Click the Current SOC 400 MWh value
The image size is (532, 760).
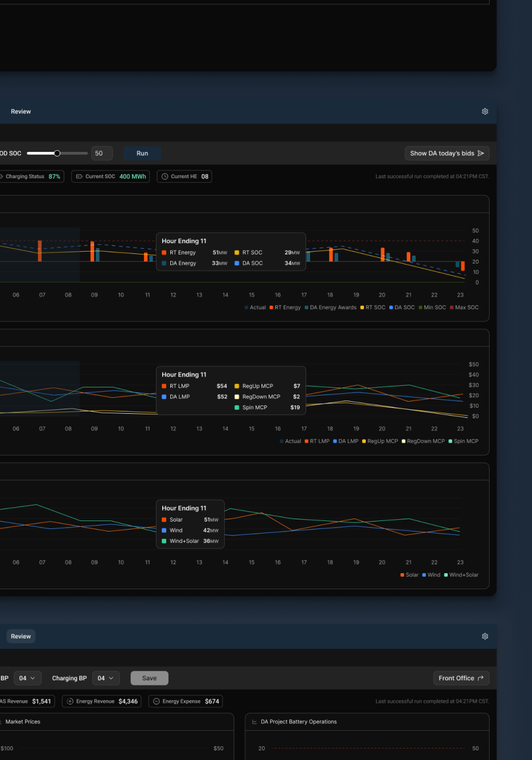132,177
